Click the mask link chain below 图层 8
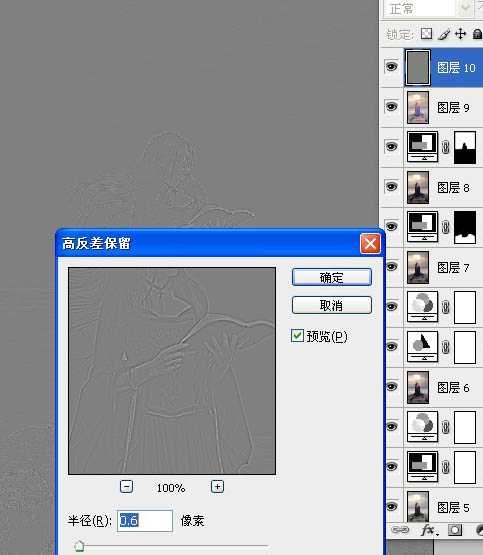This screenshot has width=483, height=555. [x=446, y=227]
